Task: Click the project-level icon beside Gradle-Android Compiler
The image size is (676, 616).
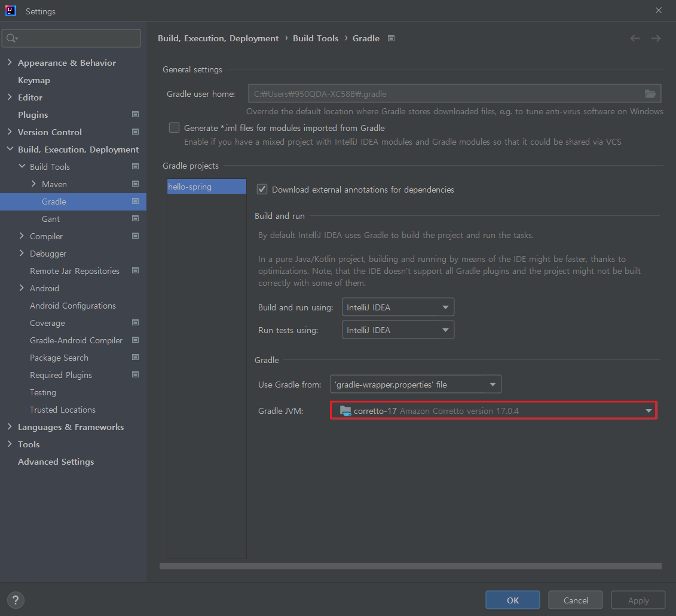Action: click(x=135, y=340)
